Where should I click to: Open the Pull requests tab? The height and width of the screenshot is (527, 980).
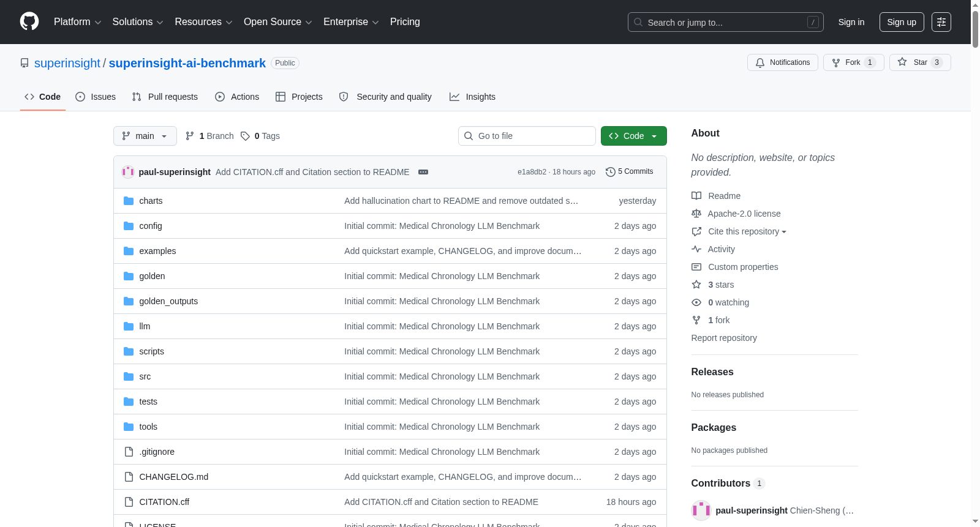click(165, 97)
